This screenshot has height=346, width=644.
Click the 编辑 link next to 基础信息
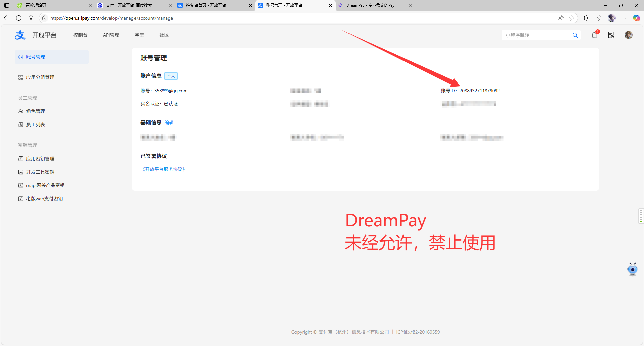tap(169, 123)
